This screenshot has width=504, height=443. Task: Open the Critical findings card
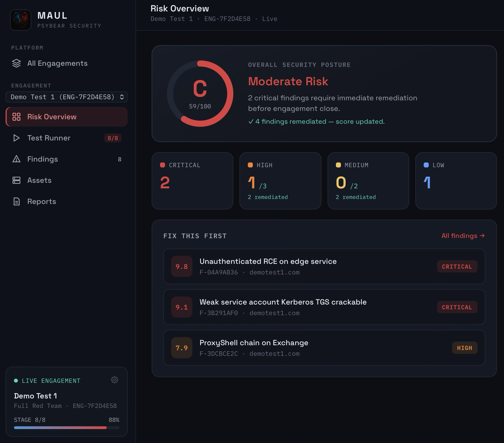pos(192,181)
